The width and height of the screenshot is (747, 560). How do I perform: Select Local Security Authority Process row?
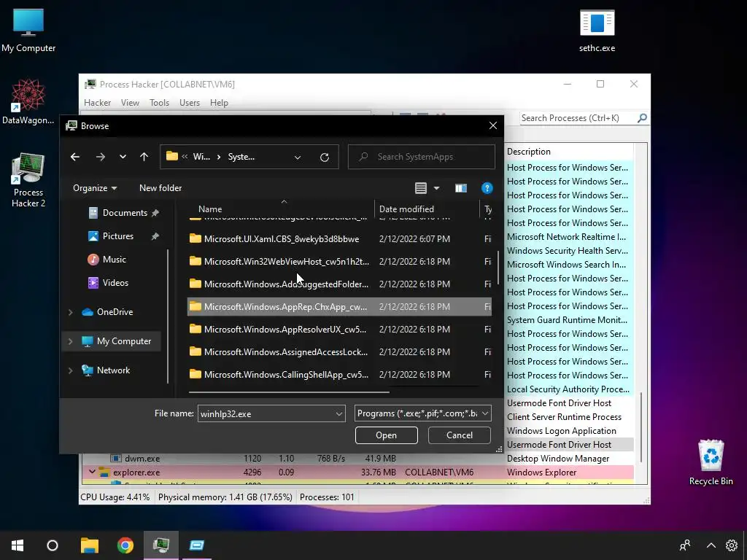pyautogui.click(x=569, y=389)
